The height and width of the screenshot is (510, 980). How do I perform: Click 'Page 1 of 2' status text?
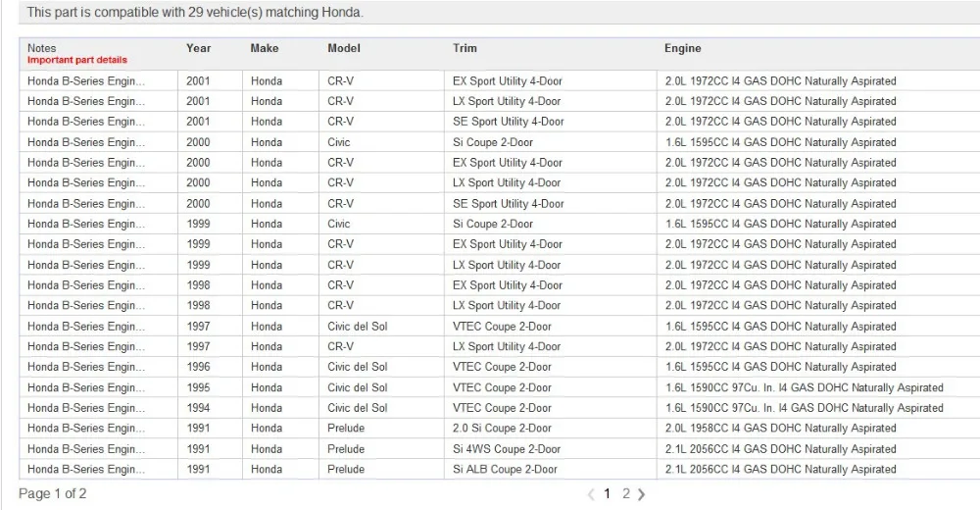[53, 493]
